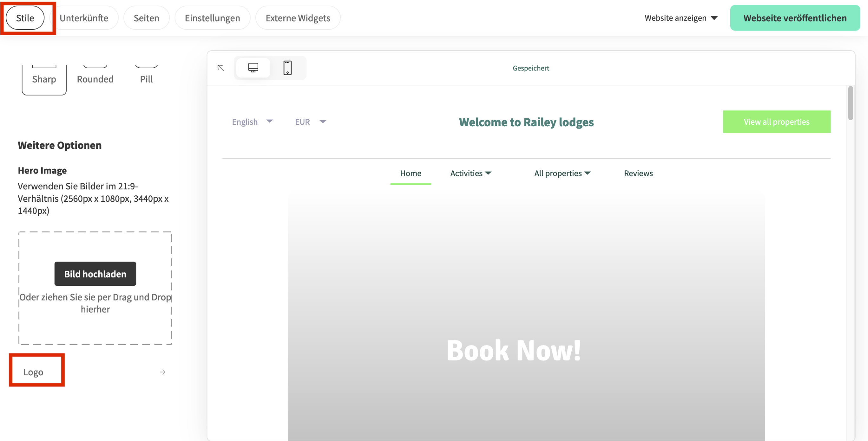Switch to the Einstellungen tab

coord(212,18)
